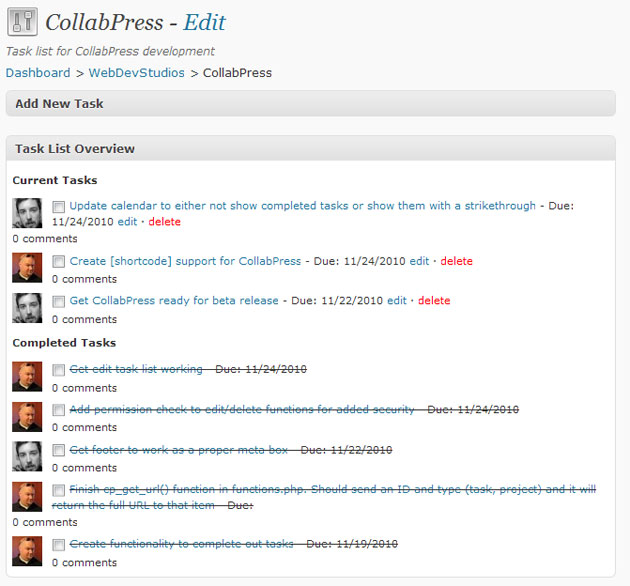The image size is (630, 586).
Task: Open the avatar beside the Create [shortcode] task
Action: (27, 268)
